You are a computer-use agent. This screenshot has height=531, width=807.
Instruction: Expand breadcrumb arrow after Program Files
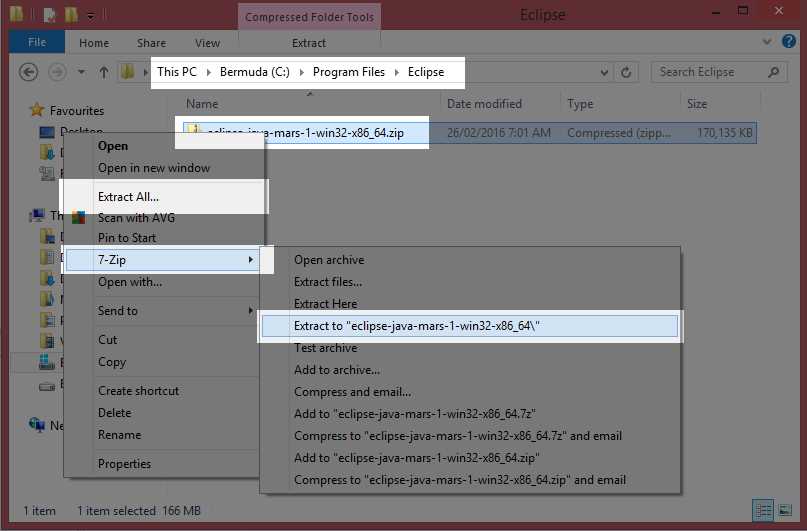(397, 72)
